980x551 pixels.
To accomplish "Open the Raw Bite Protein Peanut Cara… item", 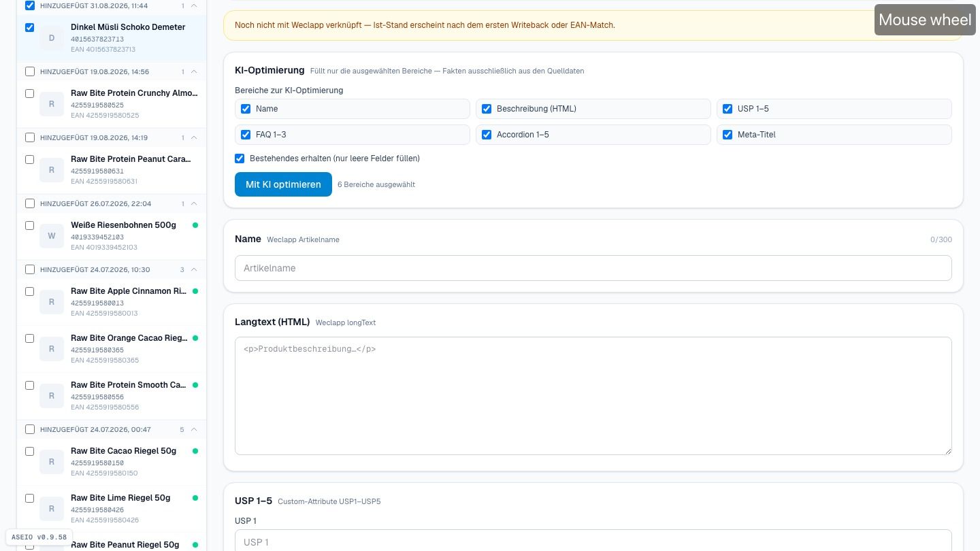I will point(112,170).
